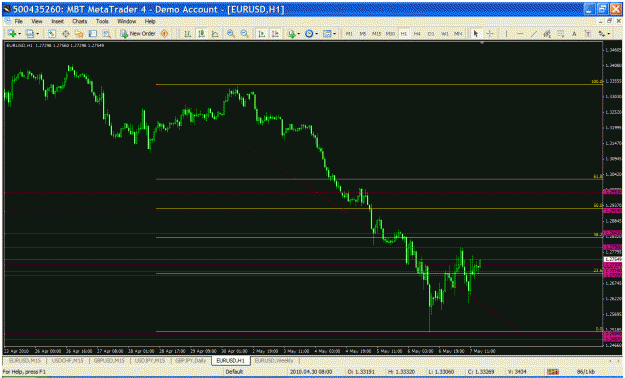Toggle the Terminal window icon
Image resolution: width=625 pixels, height=378 pixels.
coord(92,34)
